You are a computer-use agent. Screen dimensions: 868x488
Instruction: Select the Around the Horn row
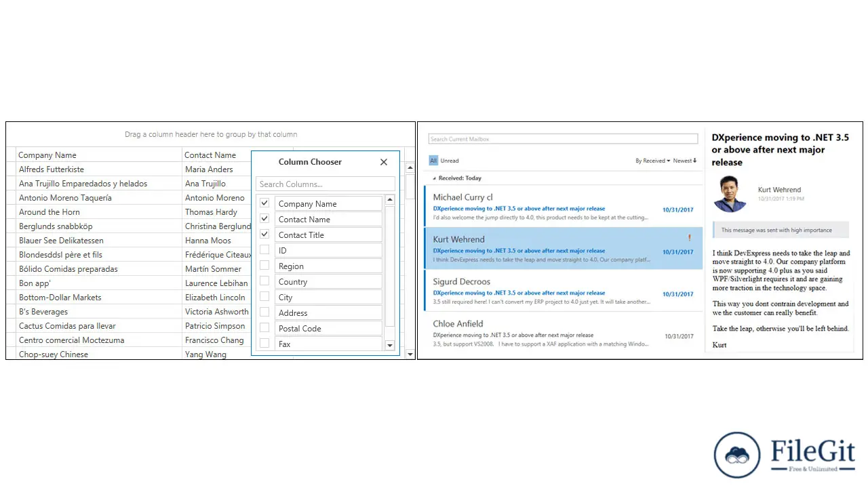point(99,211)
